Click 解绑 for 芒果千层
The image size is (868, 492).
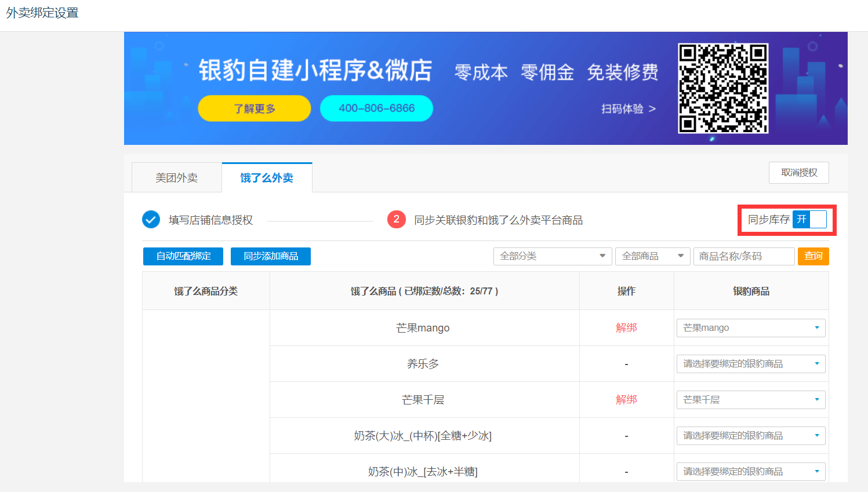pyautogui.click(x=626, y=400)
